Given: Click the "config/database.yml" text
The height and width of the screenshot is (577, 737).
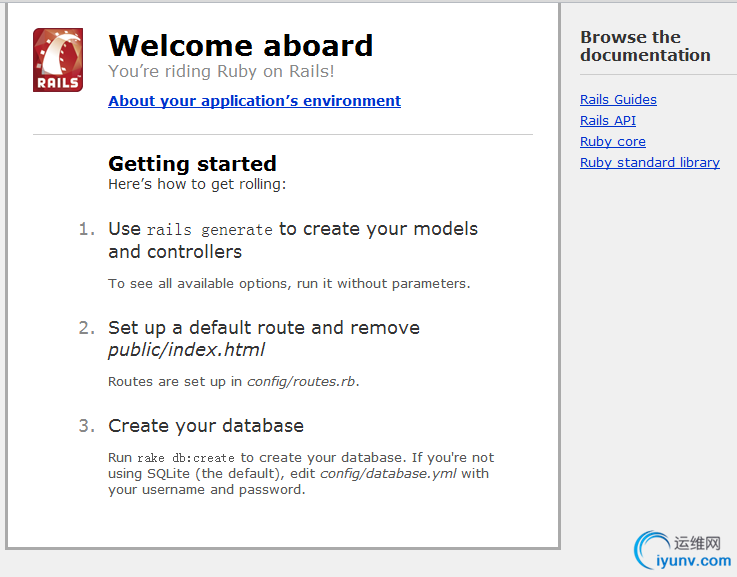Looking at the screenshot, I should point(388,474).
